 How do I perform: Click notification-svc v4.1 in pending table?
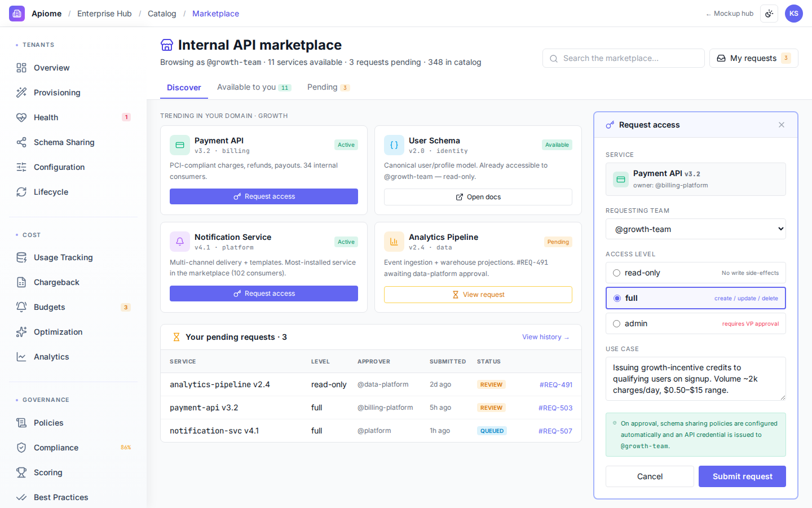(214, 431)
